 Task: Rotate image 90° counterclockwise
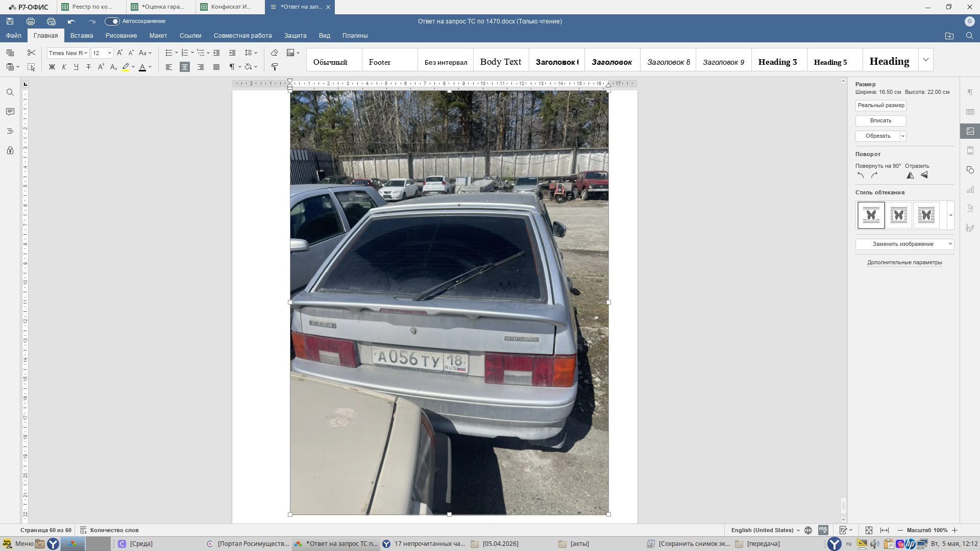[x=861, y=175]
